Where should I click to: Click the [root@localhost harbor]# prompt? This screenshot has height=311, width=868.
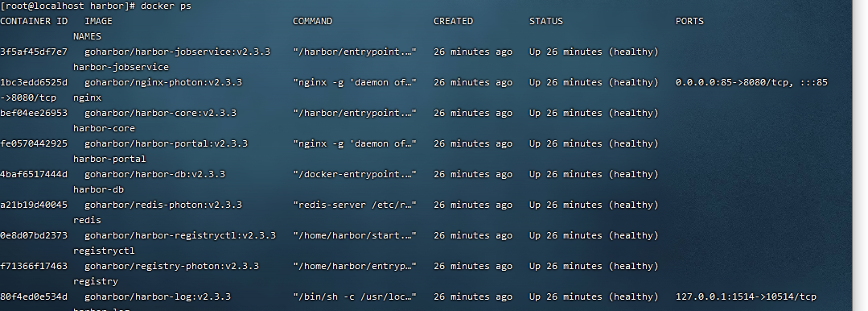(x=68, y=6)
